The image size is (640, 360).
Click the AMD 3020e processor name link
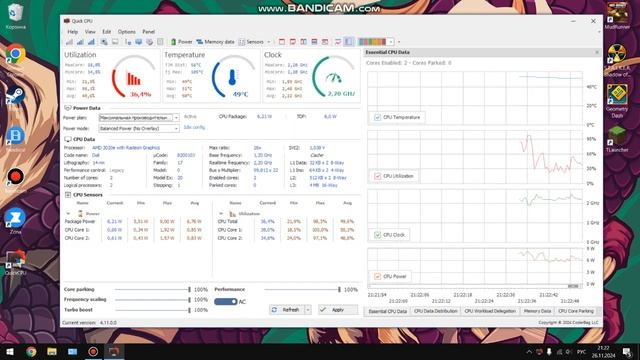126,148
